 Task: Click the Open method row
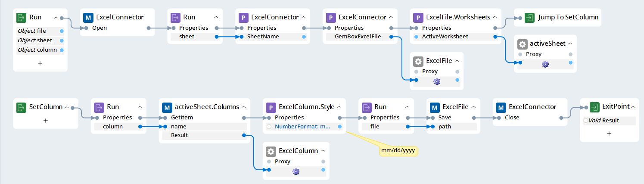pos(117,28)
